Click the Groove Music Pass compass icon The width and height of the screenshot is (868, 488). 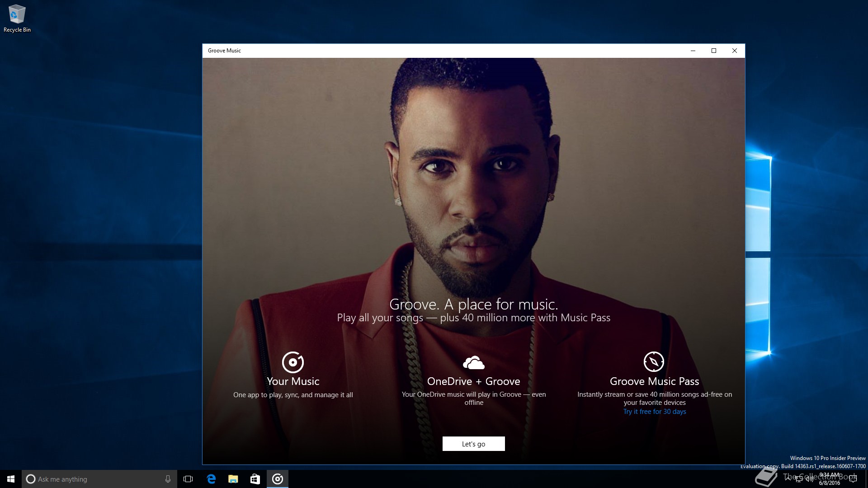pos(654,362)
